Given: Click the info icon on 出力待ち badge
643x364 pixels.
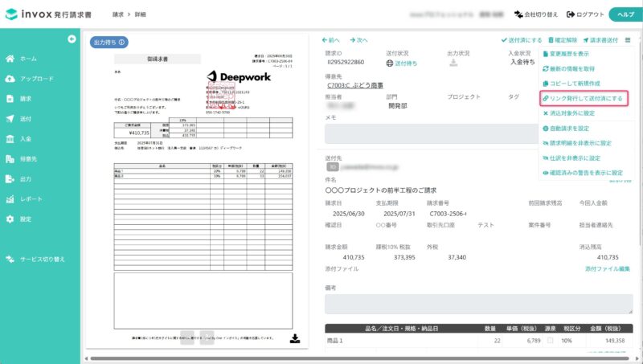Looking at the screenshot, I should point(122,43).
